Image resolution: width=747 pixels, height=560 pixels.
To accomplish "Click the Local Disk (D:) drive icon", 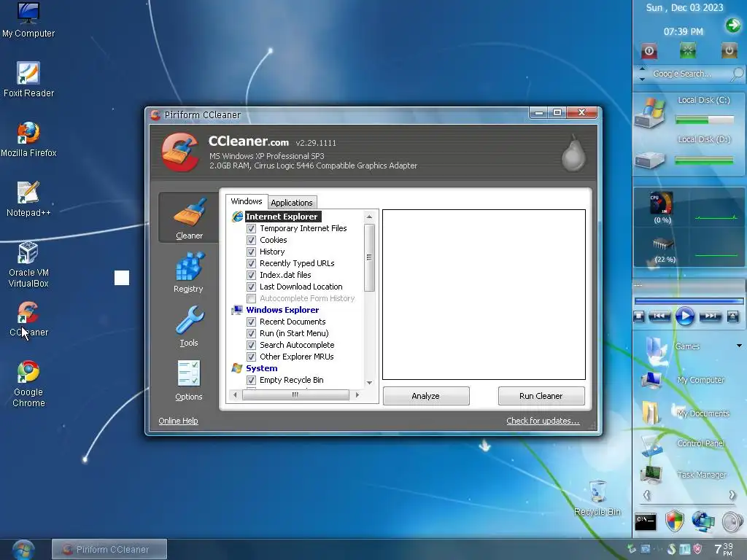I will (x=650, y=160).
